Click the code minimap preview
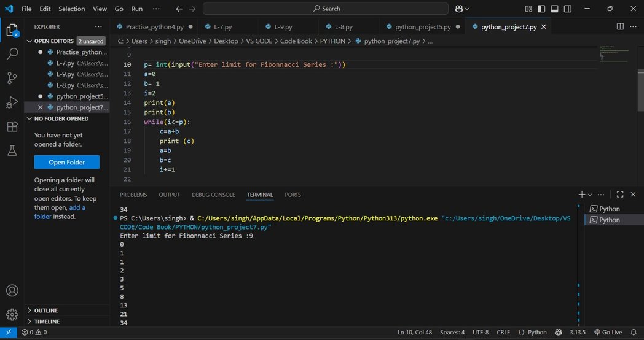Screen dimensions: 644x340 pos(614,53)
